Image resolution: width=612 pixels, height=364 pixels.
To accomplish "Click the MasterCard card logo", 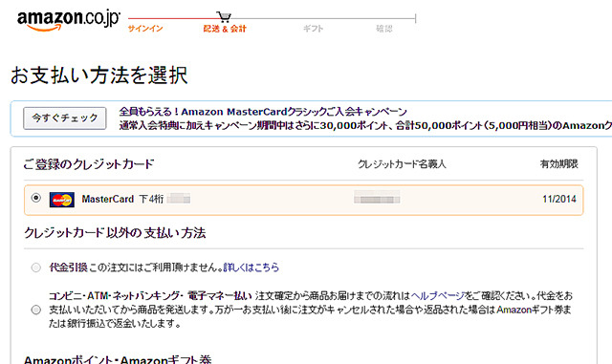I will point(61,200).
